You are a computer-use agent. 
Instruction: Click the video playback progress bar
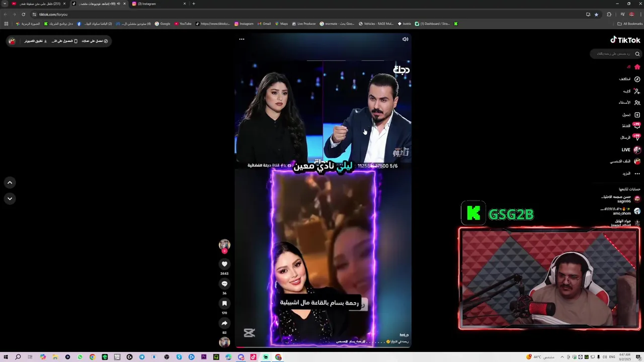pos(323,347)
